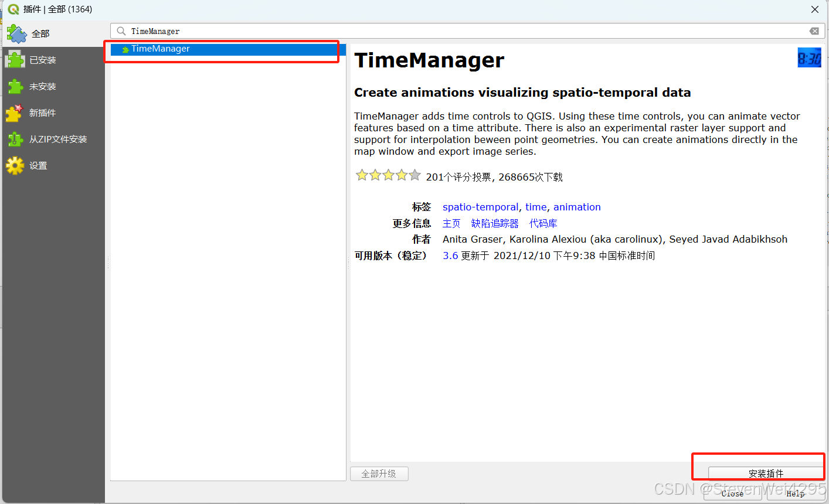Click the star rating for TimeManager
Viewport: 829px width, 504px height.
pyautogui.click(x=388, y=175)
